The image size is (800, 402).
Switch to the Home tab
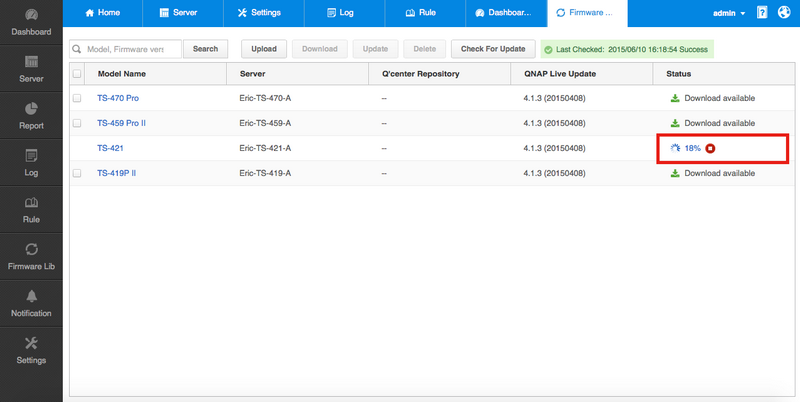(x=103, y=13)
